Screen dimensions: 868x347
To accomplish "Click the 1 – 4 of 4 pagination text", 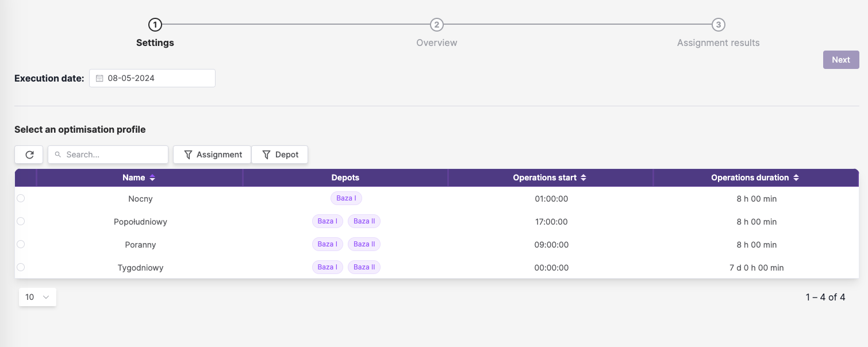I will pyautogui.click(x=825, y=297).
